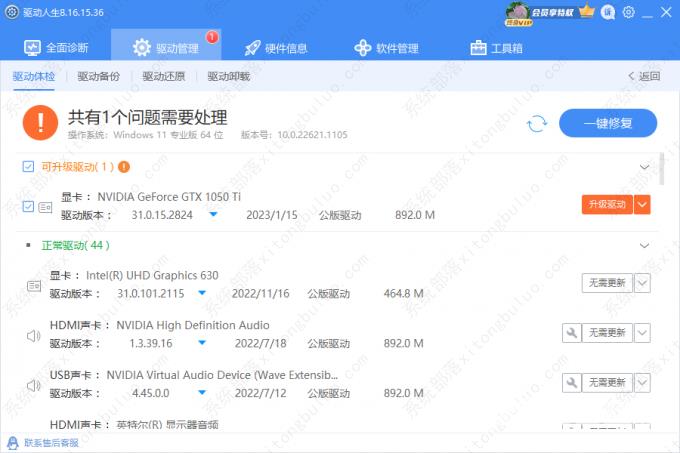Click the graphics card icon for GTX 1050 Ti
This screenshot has width=680, height=453.
tap(46, 207)
